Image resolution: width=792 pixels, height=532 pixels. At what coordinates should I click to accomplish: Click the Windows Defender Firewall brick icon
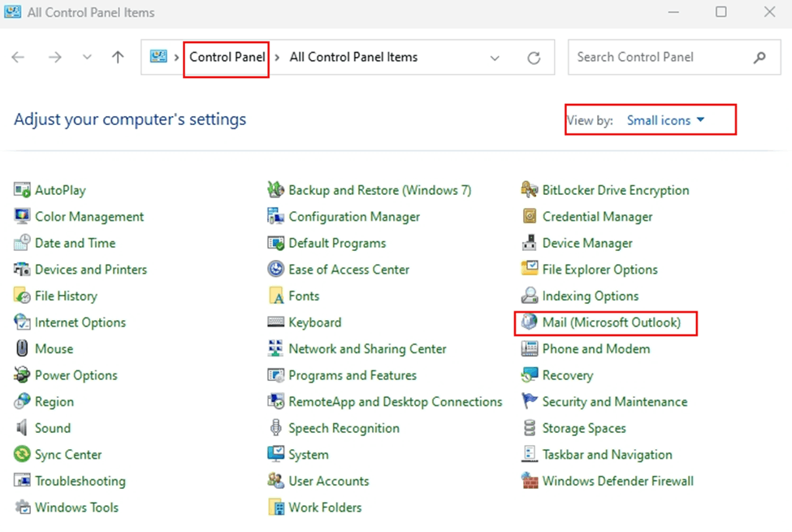(x=530, y=481)
